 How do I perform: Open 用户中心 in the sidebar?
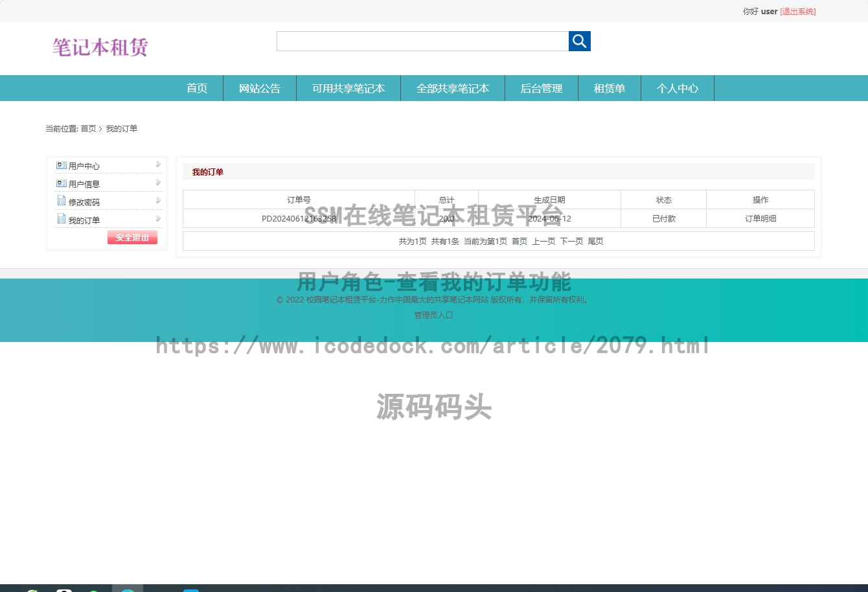point(84,166)
